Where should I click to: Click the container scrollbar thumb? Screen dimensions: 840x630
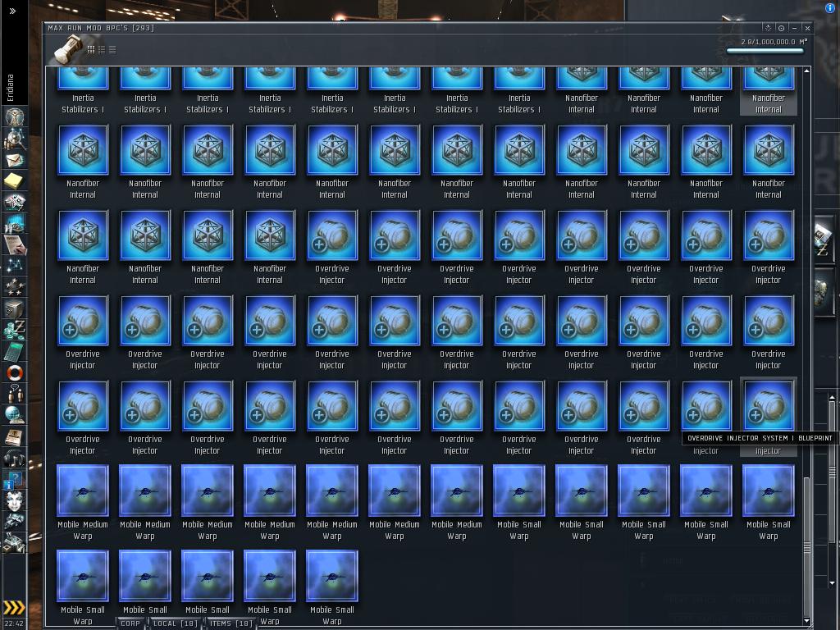point(807,546)
